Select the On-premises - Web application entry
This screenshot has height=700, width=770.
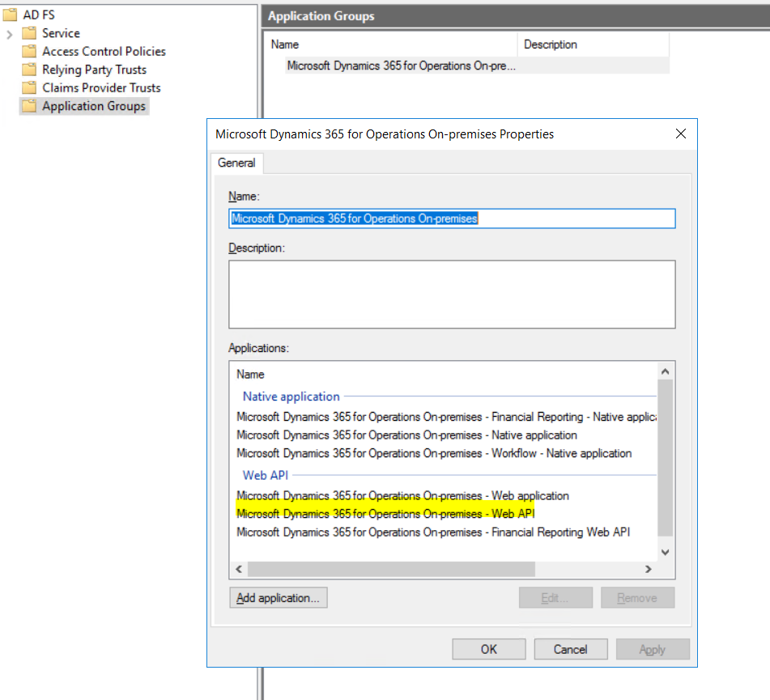tap(402, 496)
